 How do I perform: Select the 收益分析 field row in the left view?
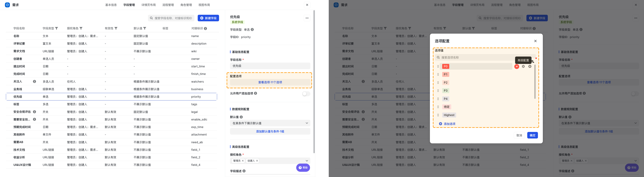pos(111,157)
